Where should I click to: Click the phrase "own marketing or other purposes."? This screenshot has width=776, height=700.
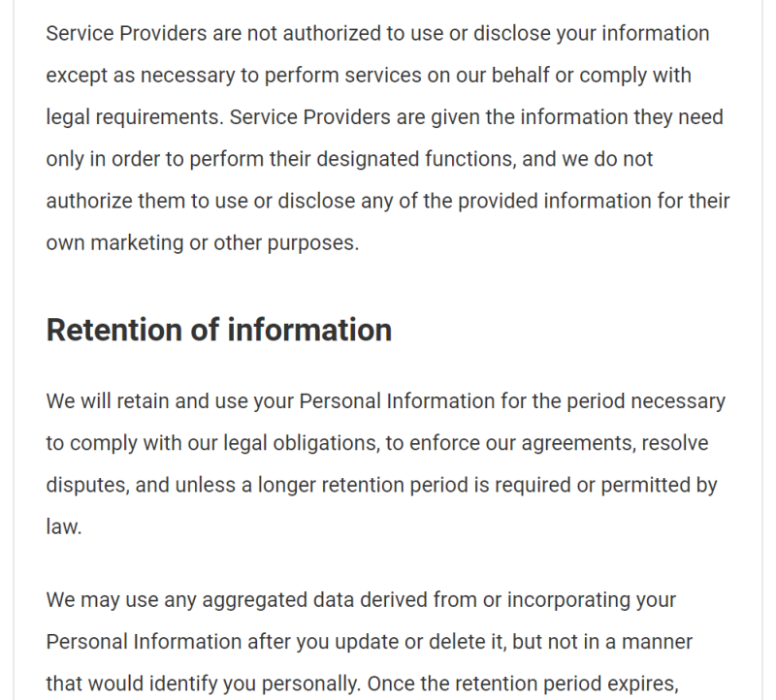tap(202, 242)
